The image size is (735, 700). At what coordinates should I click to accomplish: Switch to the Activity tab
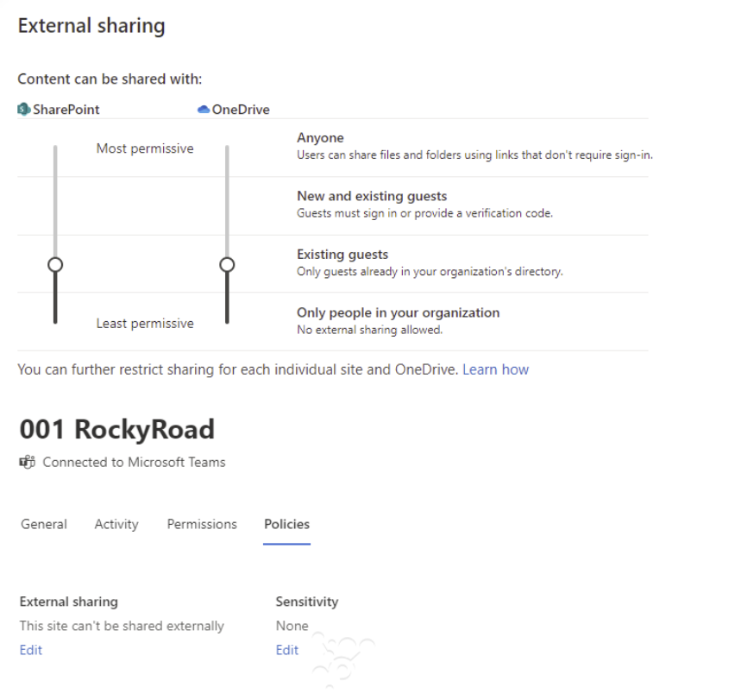tap(116, 524)
